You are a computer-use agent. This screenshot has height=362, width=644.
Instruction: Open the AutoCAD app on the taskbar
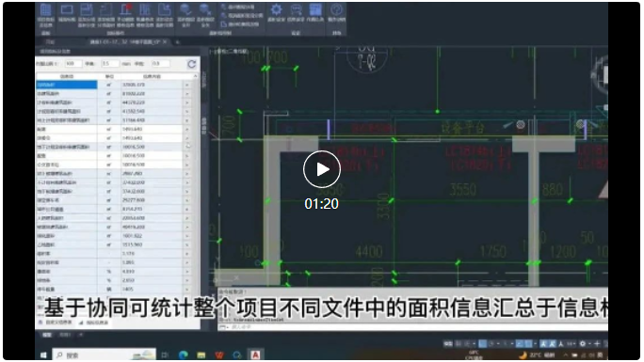[255, 355]
